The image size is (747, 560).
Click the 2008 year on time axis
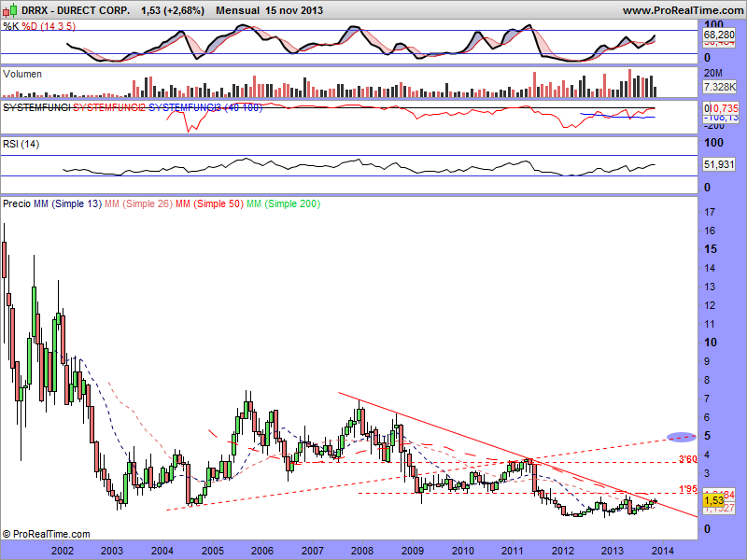362,551
